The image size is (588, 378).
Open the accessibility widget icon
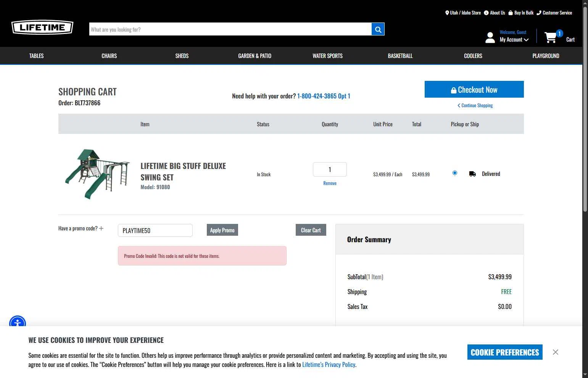[x=18, y=323]
